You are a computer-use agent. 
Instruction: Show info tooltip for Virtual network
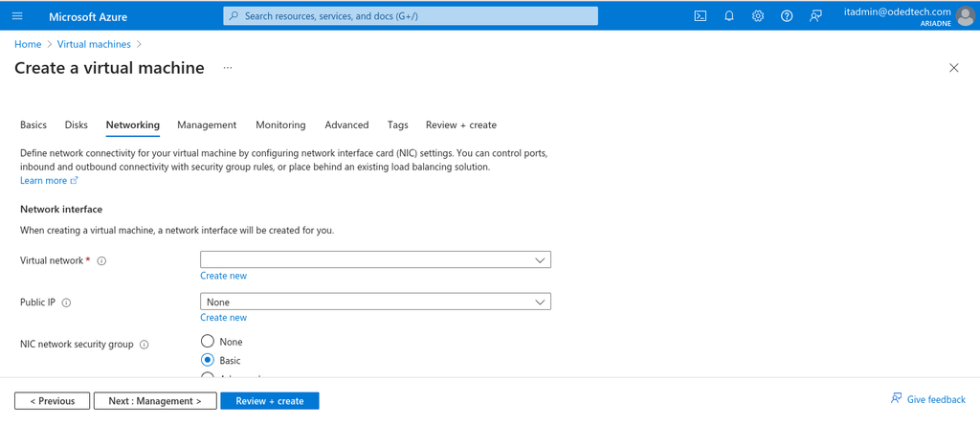(101, 260)
